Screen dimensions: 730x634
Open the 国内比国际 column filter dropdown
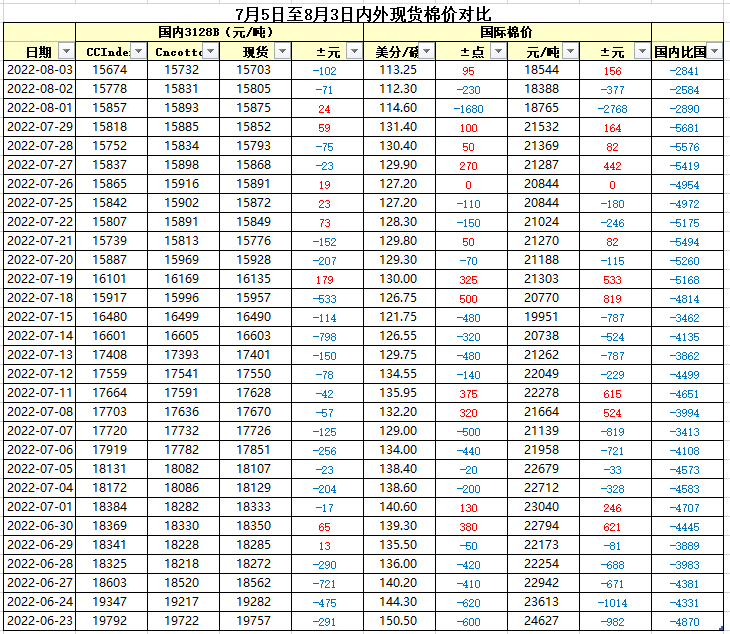pyautogui.click(x=715, y=51)
